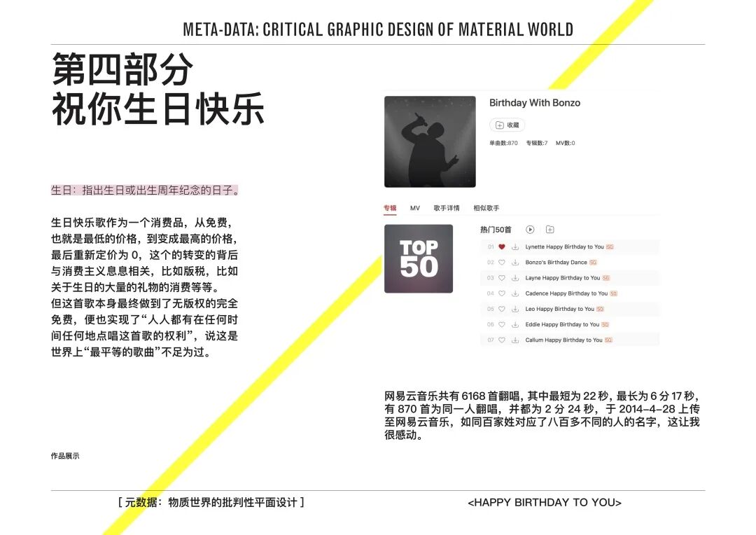This screenshot has width=756, height=535.
Task: Download Bonzo's Birthday Dance
Action: click(515, 262)
